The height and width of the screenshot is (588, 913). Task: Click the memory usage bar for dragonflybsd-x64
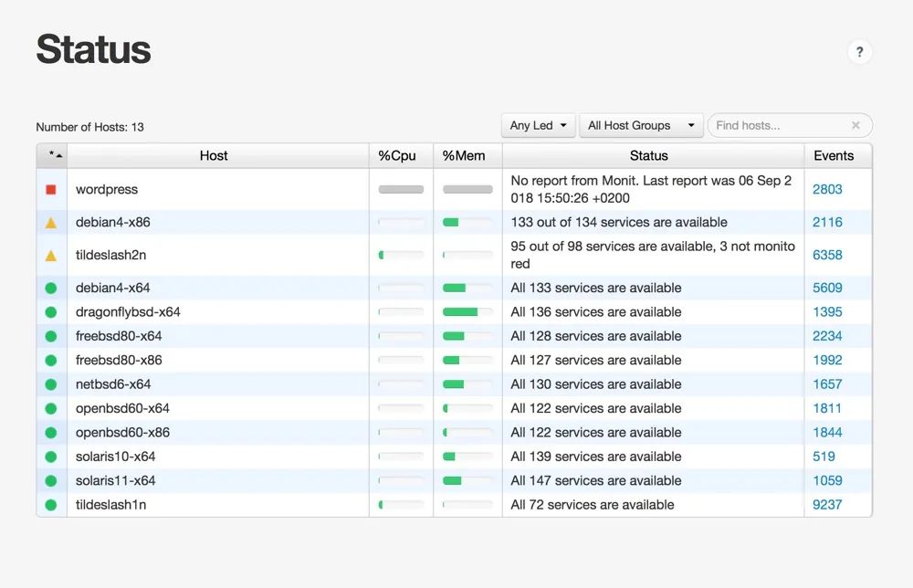pos(467,312)
